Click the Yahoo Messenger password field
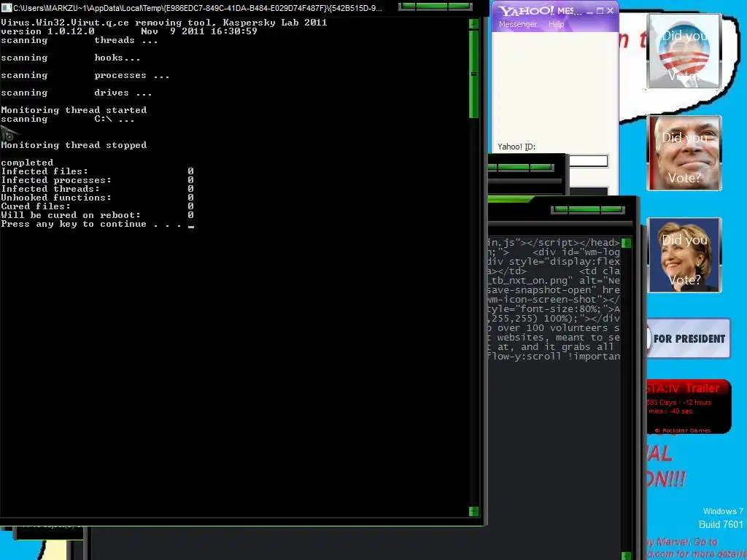The height and width of the screenshot is (560, 747). [x=589, y=191]
